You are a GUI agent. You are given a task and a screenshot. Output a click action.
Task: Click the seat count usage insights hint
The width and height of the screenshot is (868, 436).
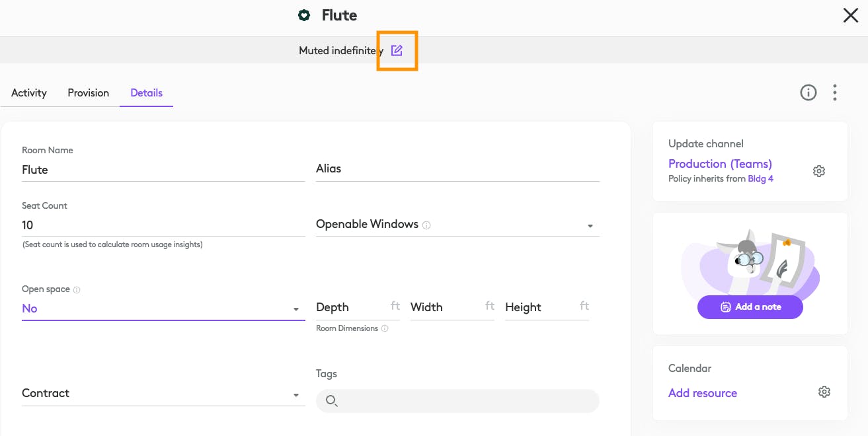(x=112, y=244)
